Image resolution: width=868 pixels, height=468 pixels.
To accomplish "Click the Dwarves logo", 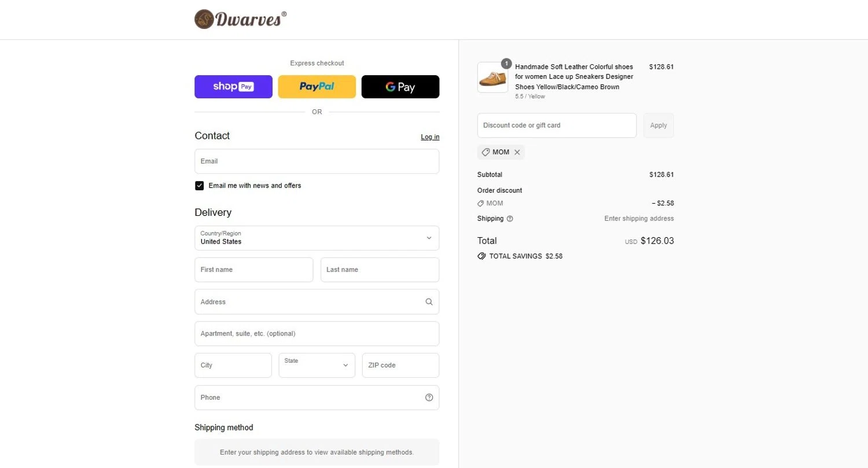I will tap(240, 20).
